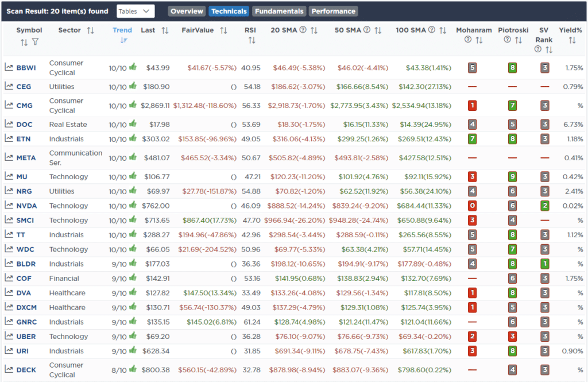Select the Technicals tab

coord(229,11)
